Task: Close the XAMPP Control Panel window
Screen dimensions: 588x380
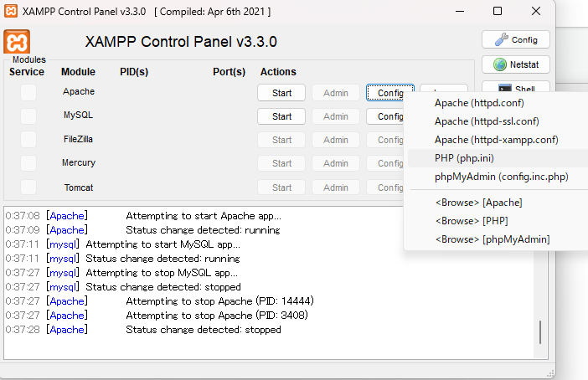Action: click(x=536, y=11)
